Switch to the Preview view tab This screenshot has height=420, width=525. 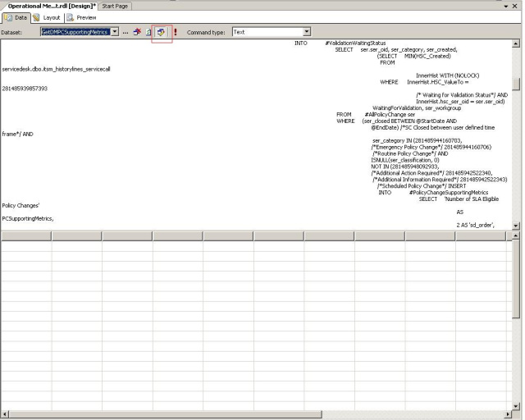pyautogui.click(x=81, y=18)
